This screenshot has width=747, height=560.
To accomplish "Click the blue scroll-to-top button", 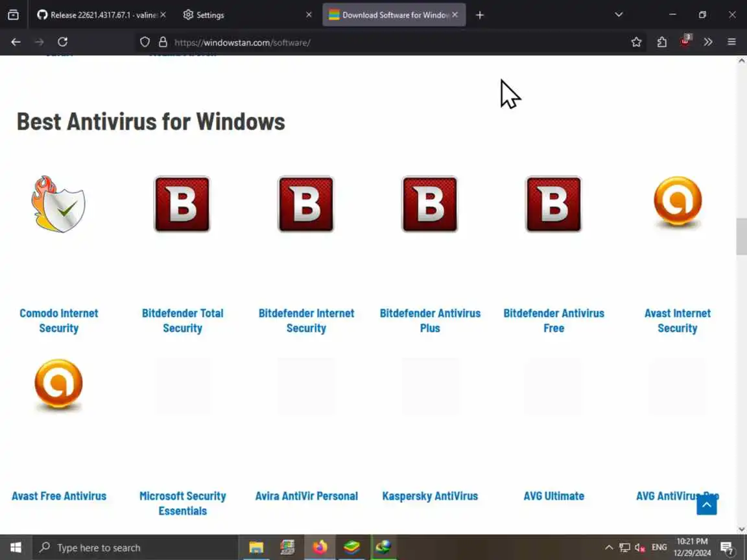I will tap(707, 505).
